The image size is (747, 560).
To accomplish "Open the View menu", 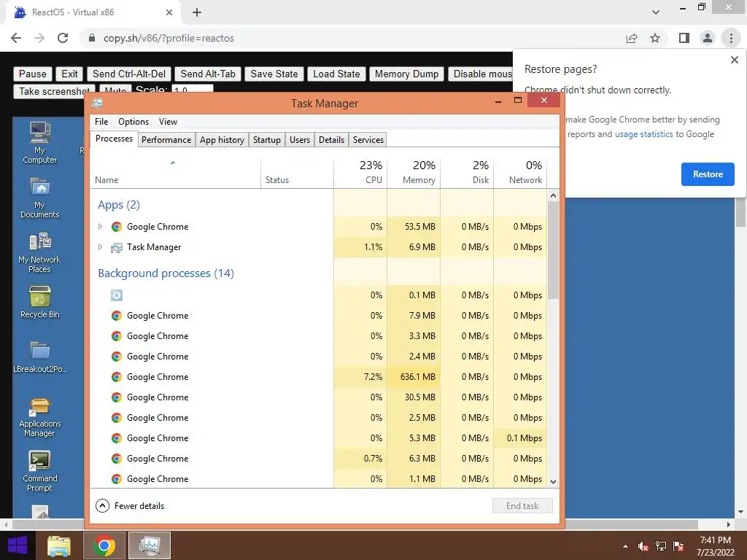I will click(x=168, y=122).
